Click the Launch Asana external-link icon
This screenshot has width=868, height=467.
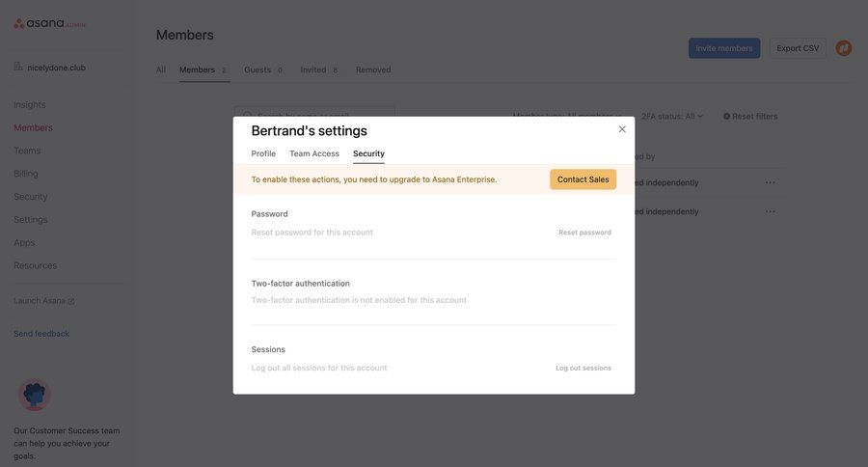click(70, 301)
